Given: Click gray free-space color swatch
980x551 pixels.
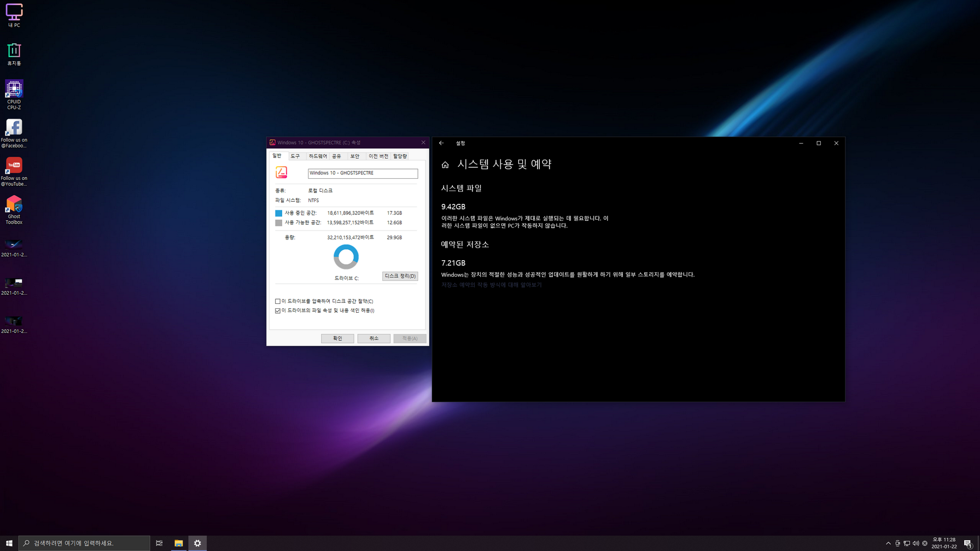Looking at the screenshot, I should 278,223.
